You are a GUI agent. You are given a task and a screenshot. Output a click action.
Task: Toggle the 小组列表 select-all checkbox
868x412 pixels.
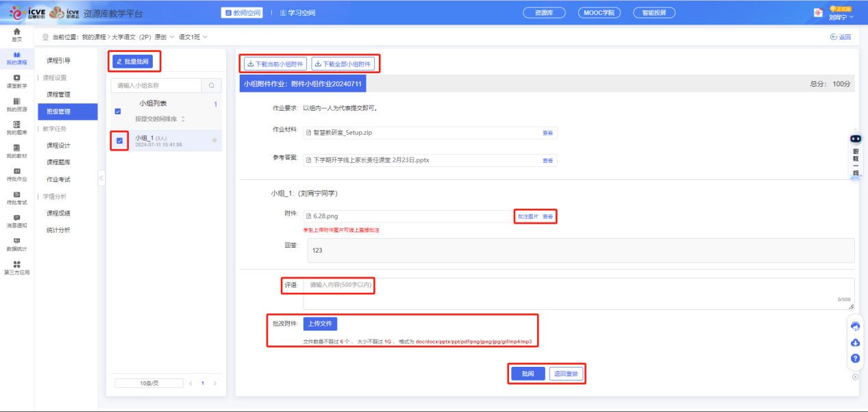118,112
